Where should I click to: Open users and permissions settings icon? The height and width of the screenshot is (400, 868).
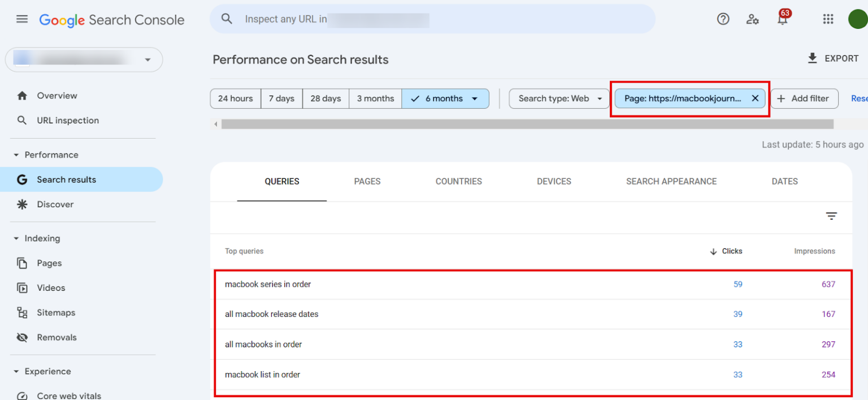click(x=752, y=19)
